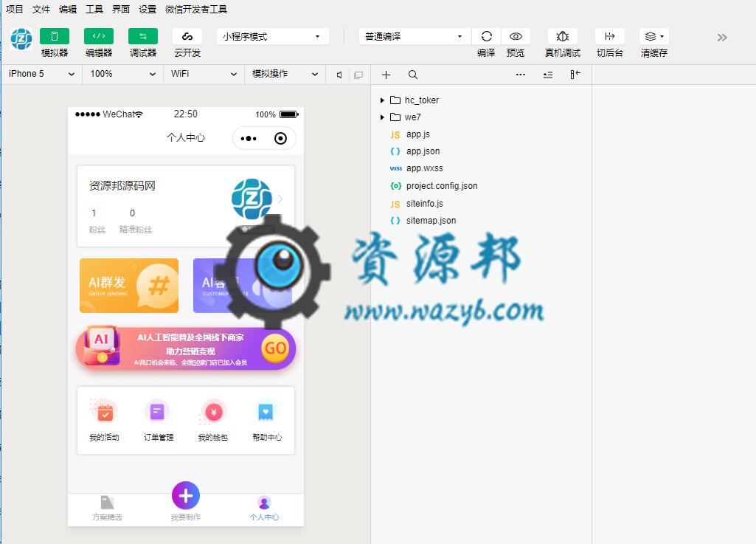The height and width of the screenshot is (544, 756).
Task: Toggle the 调试器 debugger panel button
Action: pos(142,36)
